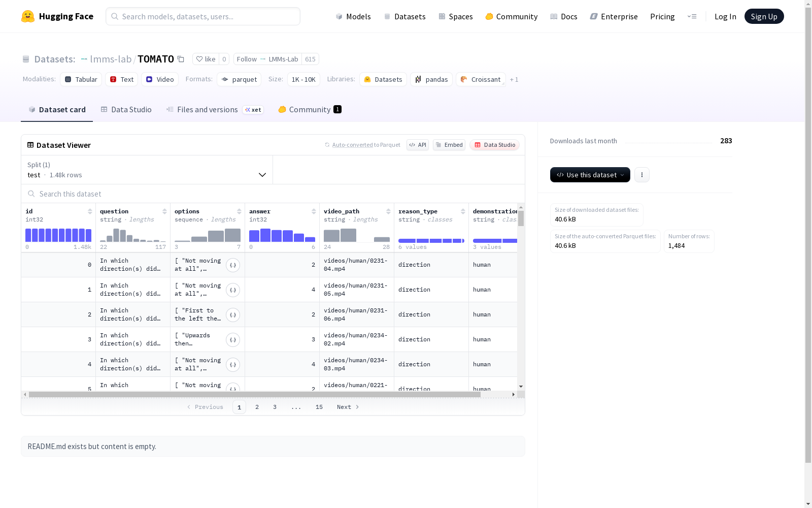Select the parquet format tag
Viewport: 812px width, 508px height.
pos(239,79)
